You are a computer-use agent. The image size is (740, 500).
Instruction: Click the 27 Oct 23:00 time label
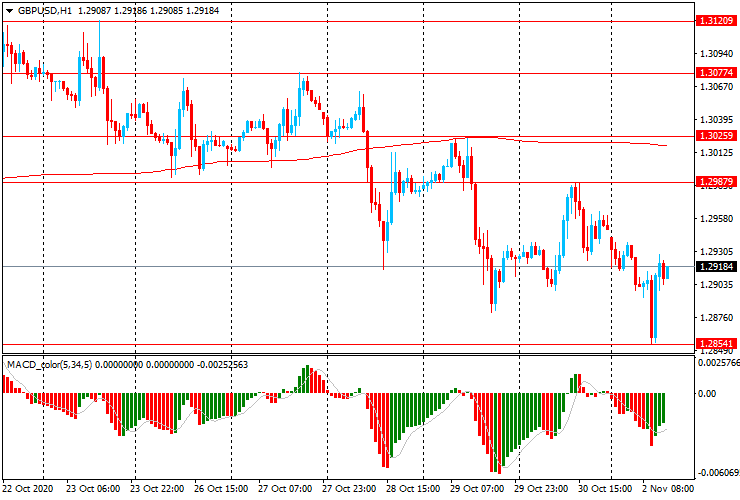[349, 488]
